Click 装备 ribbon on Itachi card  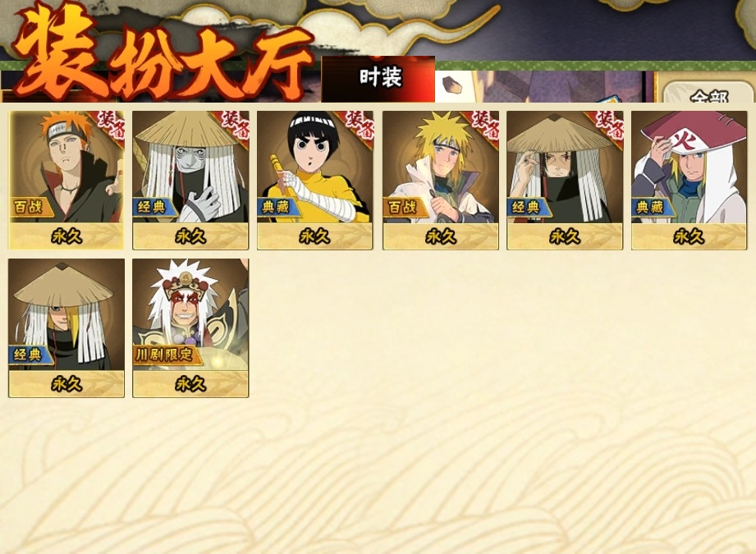pos(608,126)
